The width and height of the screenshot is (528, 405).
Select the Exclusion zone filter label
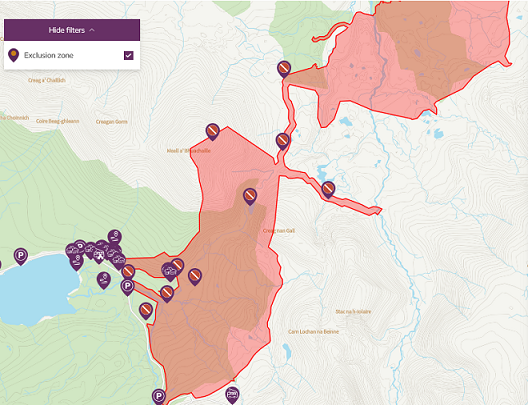point(49,55)
